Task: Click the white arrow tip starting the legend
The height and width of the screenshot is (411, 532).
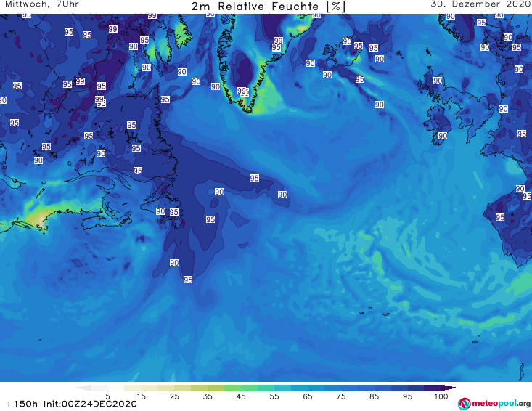Action: 83,388
